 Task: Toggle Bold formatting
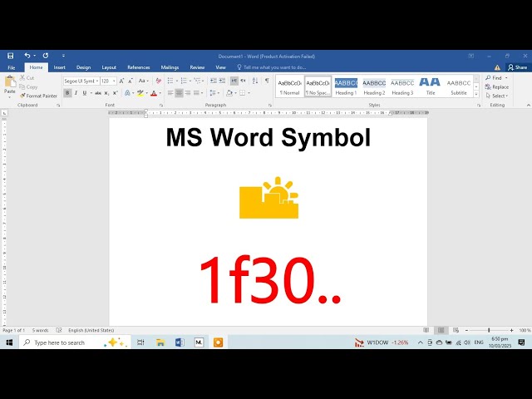67,93
